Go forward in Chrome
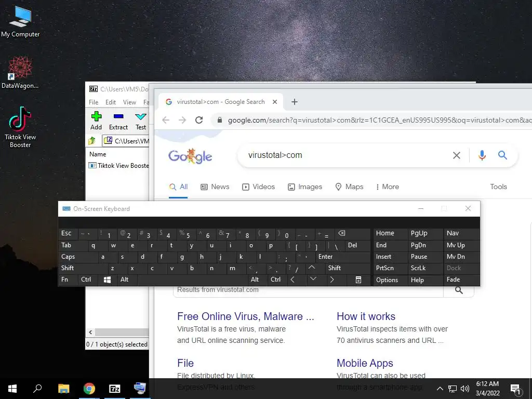Screen dimensions: 532x399 pos(182,120)
